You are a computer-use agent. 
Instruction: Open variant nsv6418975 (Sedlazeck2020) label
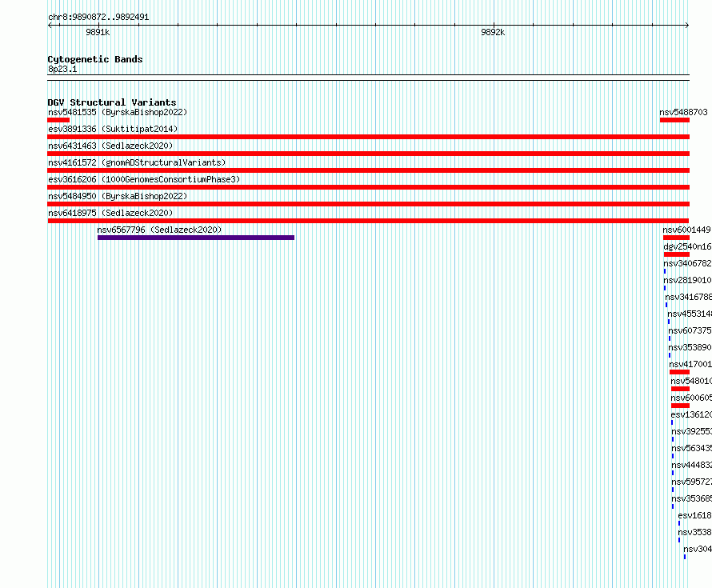(x=110, y=213)
